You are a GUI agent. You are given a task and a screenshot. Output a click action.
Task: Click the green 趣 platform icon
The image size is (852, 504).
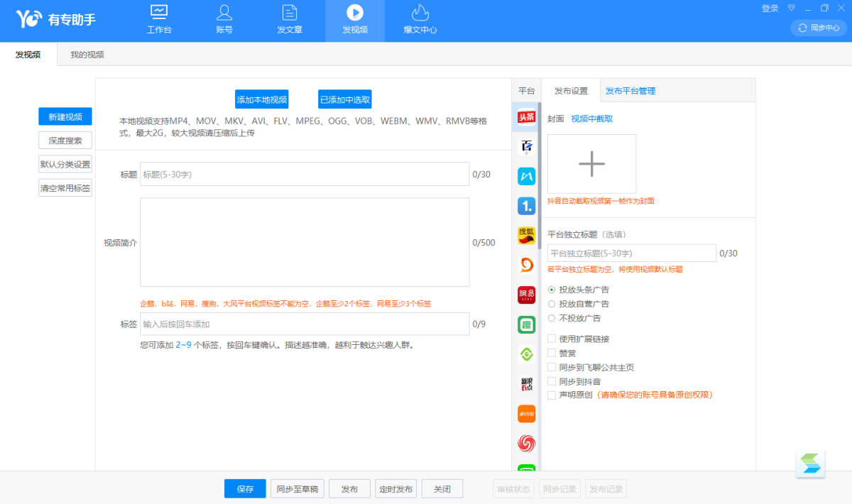pyautogui.click(x=526, y=324)
